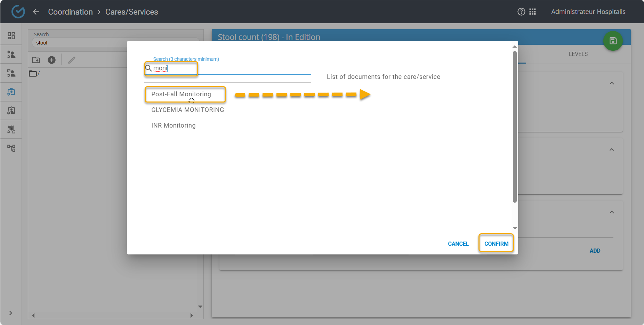This screenshot has height=325, width=644.
Task: Collapse the third section chevron
Action: 612,212
